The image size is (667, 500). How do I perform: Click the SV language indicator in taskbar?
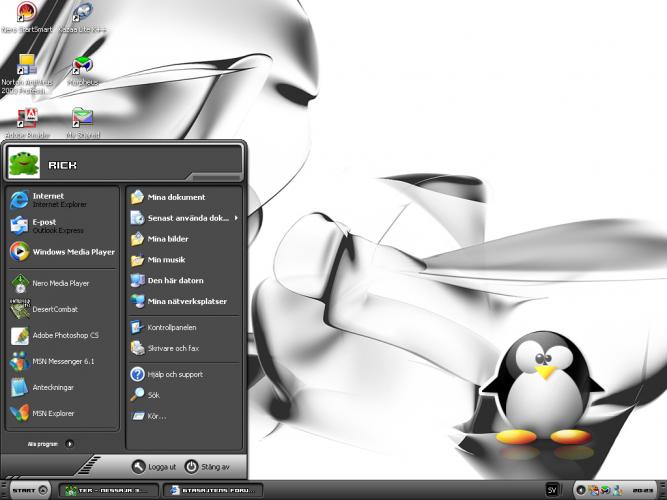coord(551,489)
